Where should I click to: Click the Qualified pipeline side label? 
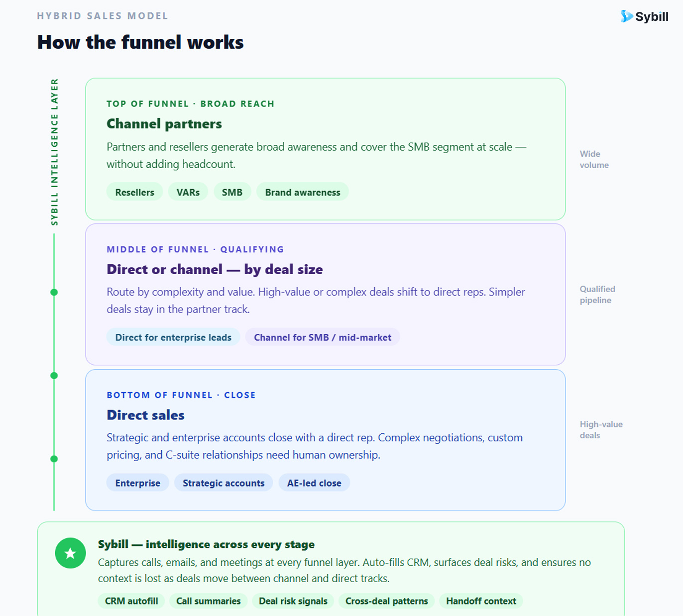(x=597, y=295)
